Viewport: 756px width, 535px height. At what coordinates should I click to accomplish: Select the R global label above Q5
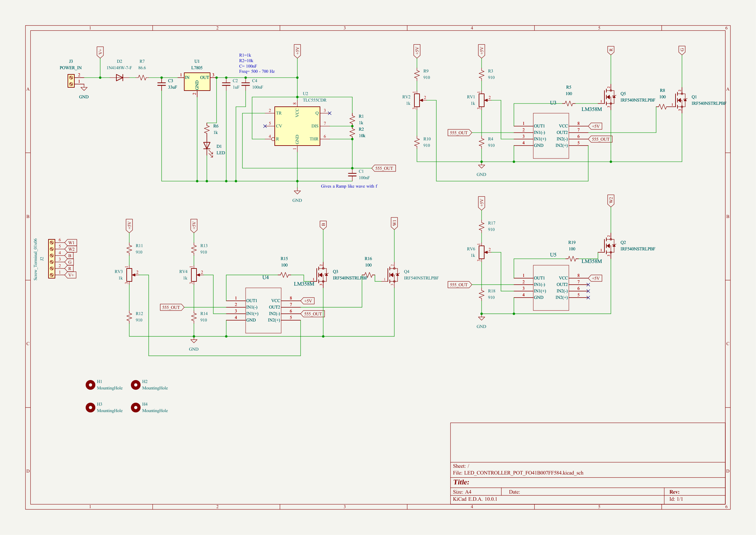611,50
